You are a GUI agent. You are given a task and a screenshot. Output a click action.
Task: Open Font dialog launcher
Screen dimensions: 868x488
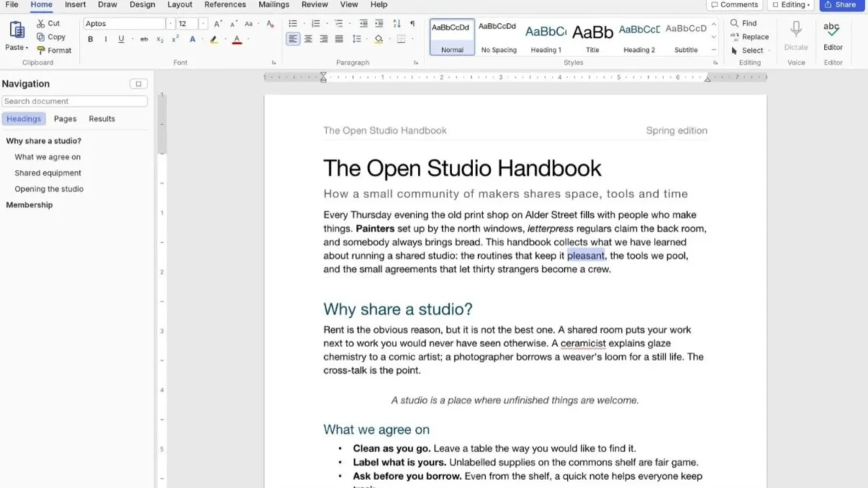[273, 63]
